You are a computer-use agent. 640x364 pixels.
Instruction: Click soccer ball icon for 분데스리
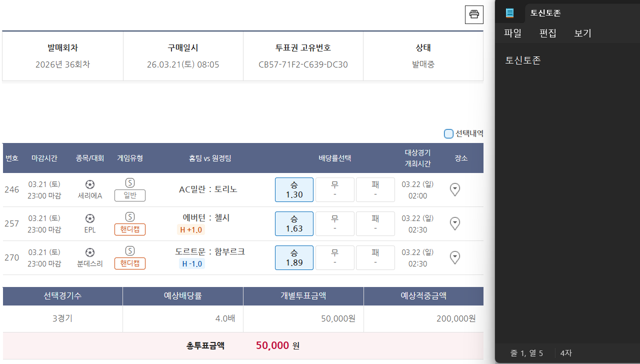(90, 252)
